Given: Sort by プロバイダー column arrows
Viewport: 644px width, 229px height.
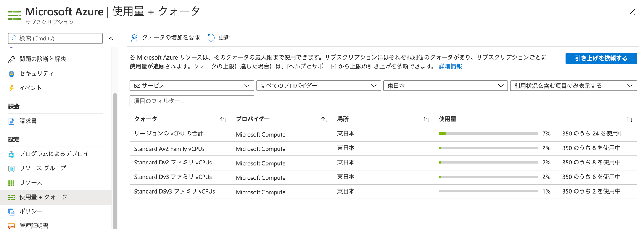Looking at the screenshot, I should (x=325, y=119).
